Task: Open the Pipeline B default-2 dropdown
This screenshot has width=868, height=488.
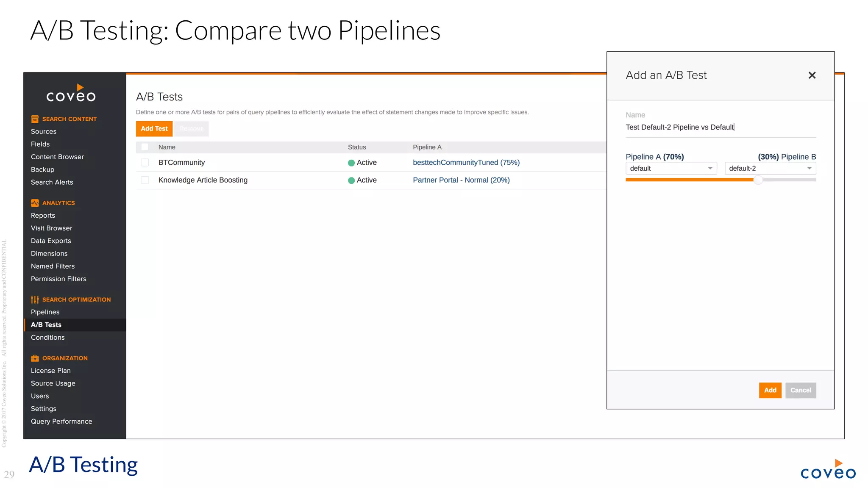Action: tap(770, 168)
